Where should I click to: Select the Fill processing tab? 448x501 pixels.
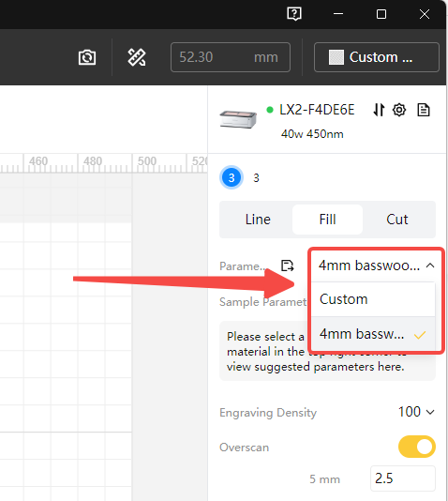[327, 220]
